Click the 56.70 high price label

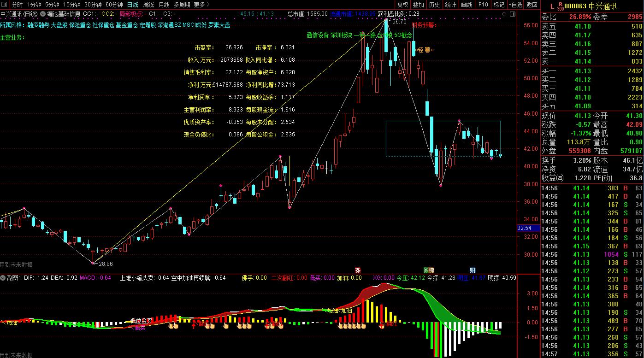[399, 21]
